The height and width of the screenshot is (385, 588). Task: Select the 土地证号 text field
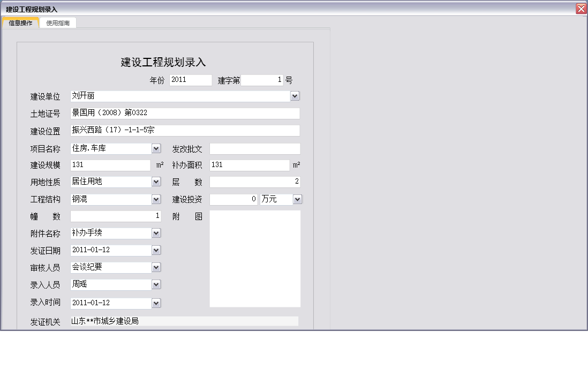(184, 113)
